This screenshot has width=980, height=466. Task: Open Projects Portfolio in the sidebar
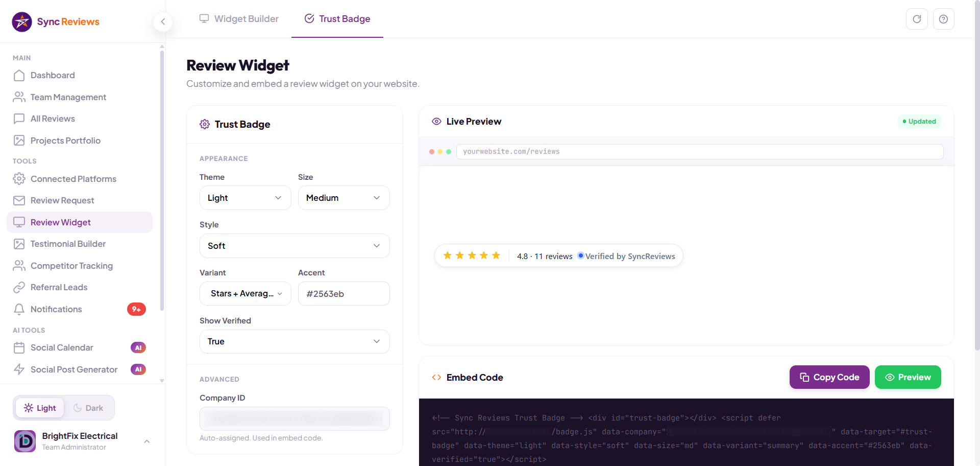pos(80,141)
